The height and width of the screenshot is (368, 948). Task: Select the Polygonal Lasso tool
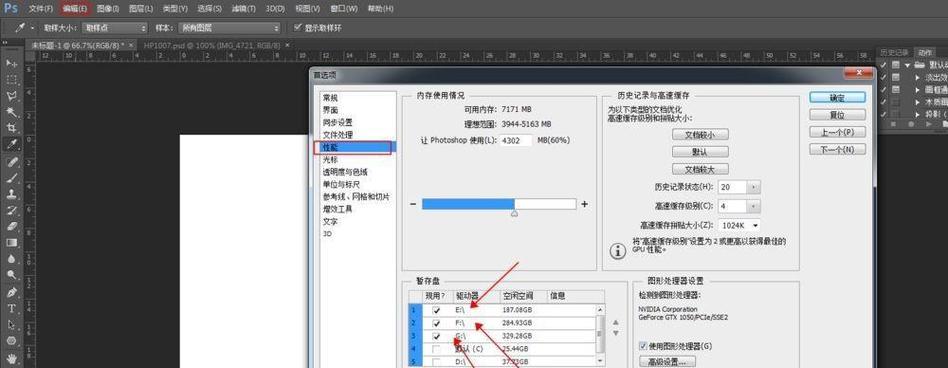point(11,96)
